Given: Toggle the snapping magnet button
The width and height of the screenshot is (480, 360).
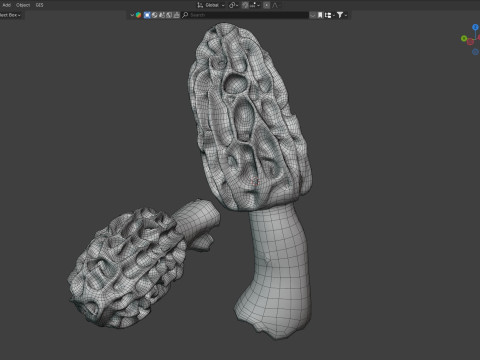Looking at the screenshot, I should (245, 5).
